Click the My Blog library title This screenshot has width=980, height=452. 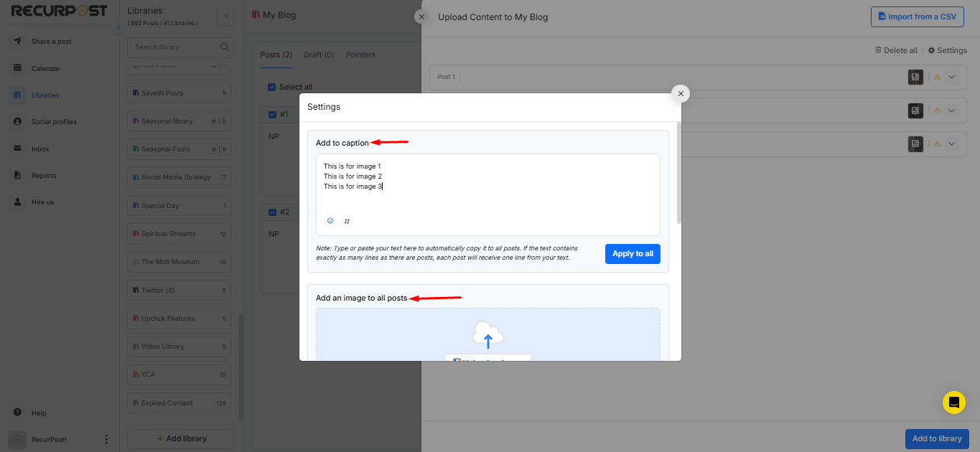point(274,15)
